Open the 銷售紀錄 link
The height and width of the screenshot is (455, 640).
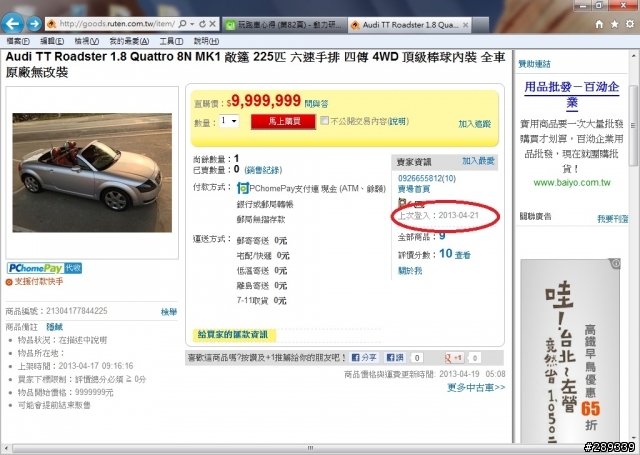click(263, 170)
